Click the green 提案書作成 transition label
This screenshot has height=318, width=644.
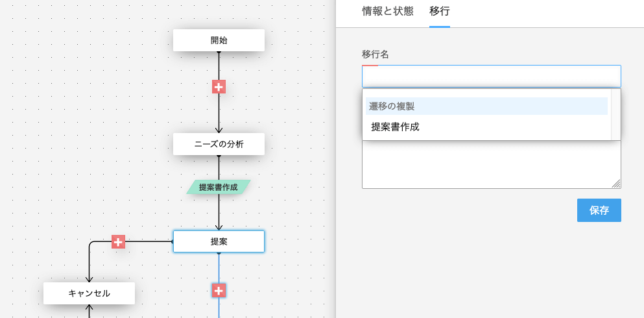pos(219,188)
